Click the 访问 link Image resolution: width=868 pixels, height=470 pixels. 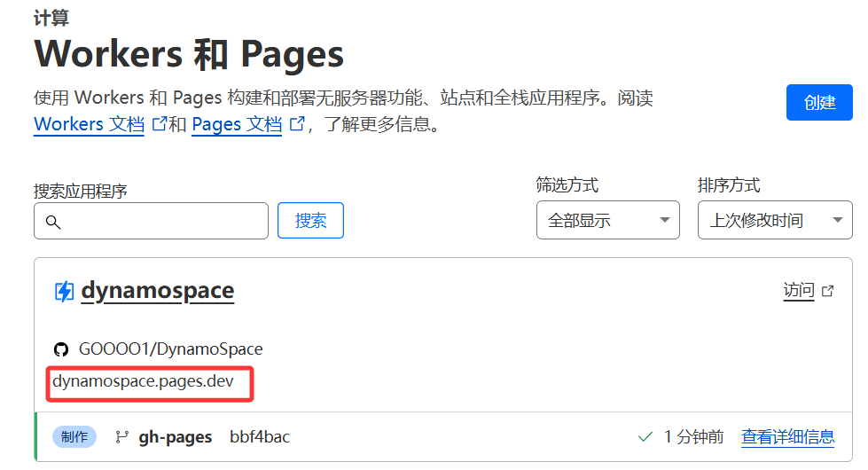point(799,290)
